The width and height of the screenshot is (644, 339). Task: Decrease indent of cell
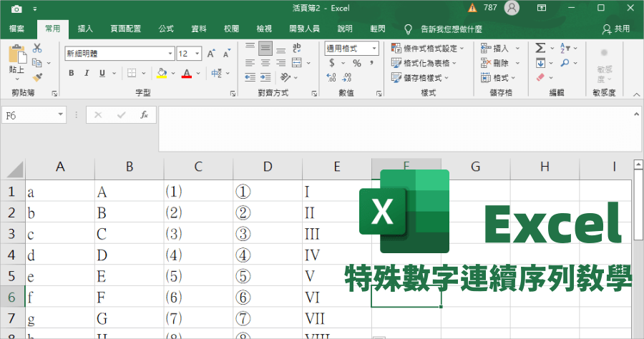tap(250, 77)
